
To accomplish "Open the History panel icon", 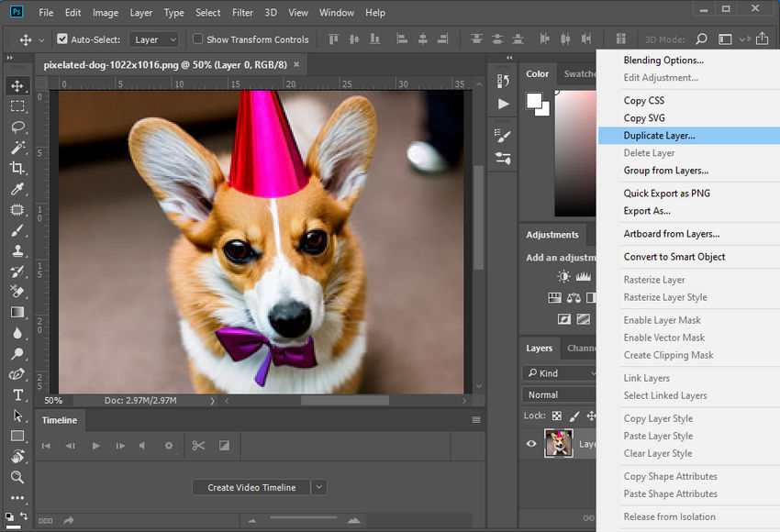I will 503,81.
